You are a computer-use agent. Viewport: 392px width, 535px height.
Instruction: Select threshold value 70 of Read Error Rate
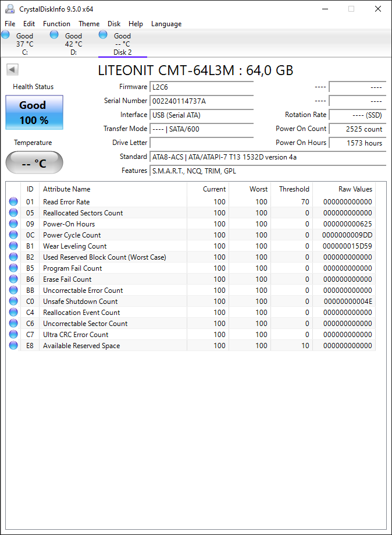(x=305, y=202)
